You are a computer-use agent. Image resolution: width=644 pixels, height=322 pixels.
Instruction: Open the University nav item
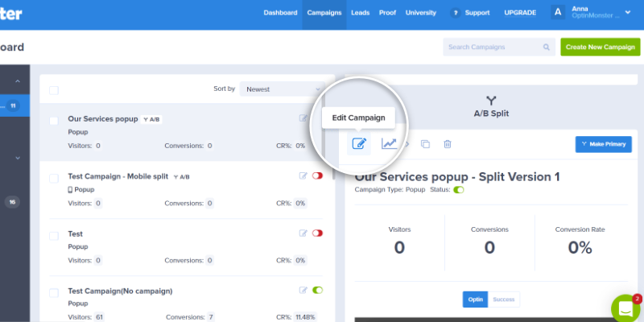[x=421, y=13]
